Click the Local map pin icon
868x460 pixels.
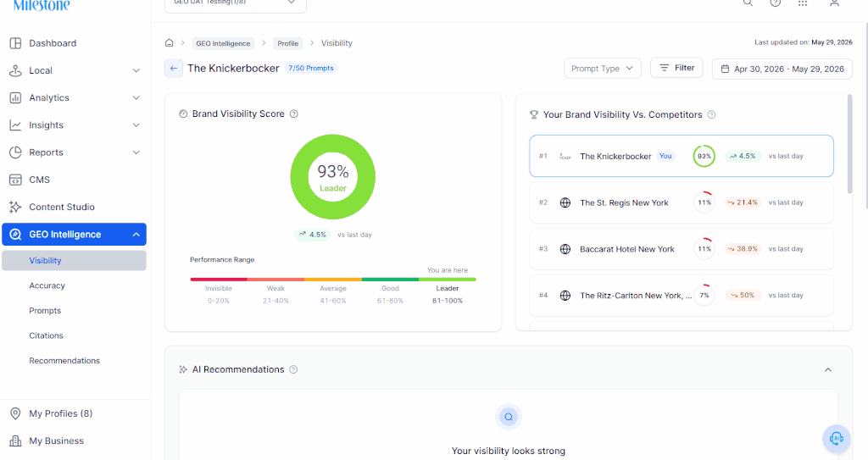click(x=15, y=71)
